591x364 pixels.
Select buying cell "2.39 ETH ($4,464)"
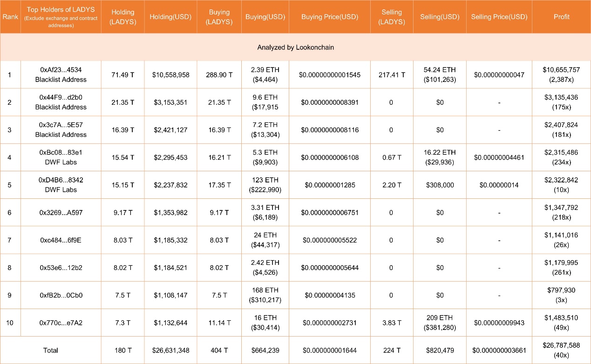(265, 74)
